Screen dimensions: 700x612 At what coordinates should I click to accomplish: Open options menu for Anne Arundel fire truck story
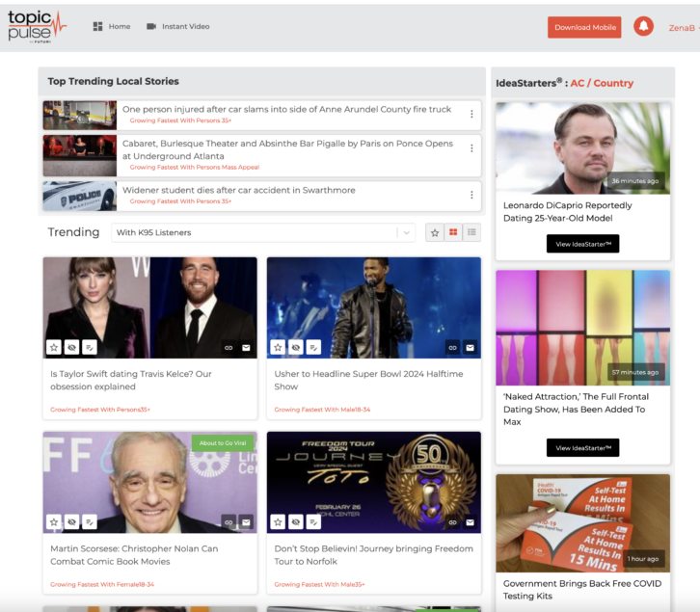click(x=471, y=115)
